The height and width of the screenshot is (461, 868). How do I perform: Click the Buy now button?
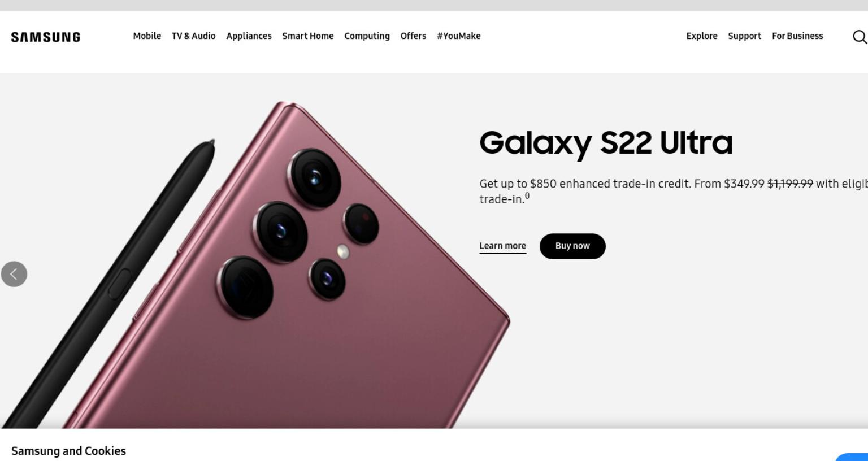coord(572,246)
